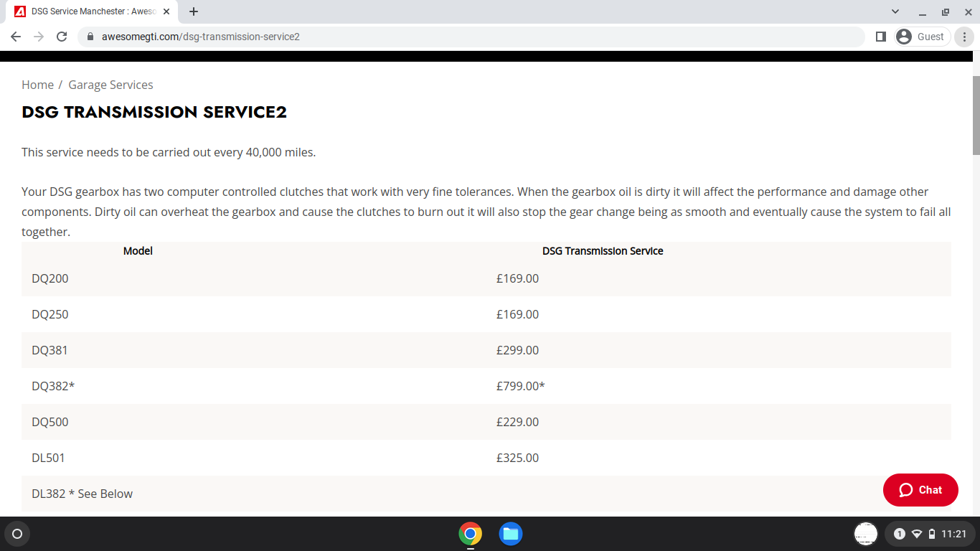Screen dimensions: 980x551
Task: Click the browser back arrow
Action: [x=16, y=37]
